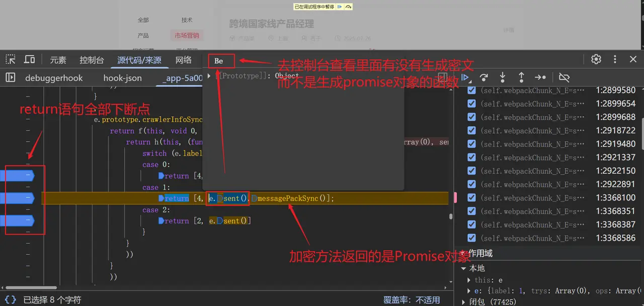Disable the breakpoint at 1:2921337
This screenshot has width=644, height=306.
pyautogui.click(x=471, y=157)
